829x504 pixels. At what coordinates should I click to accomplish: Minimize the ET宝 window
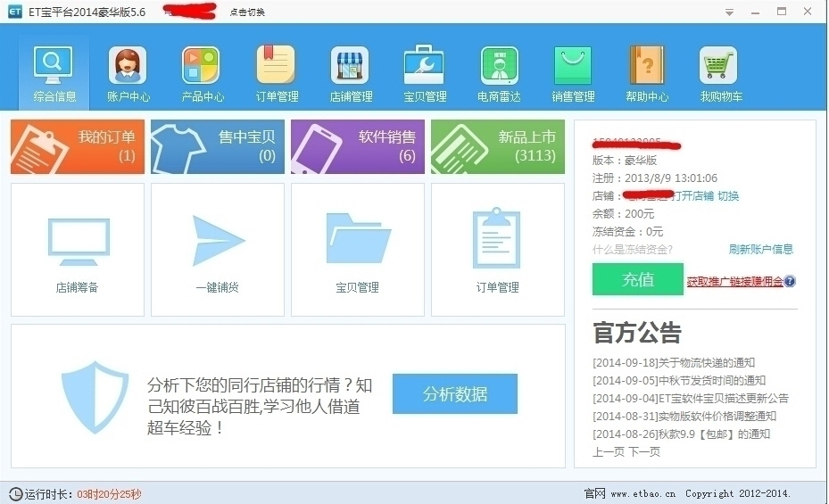(x=755, y=12)
